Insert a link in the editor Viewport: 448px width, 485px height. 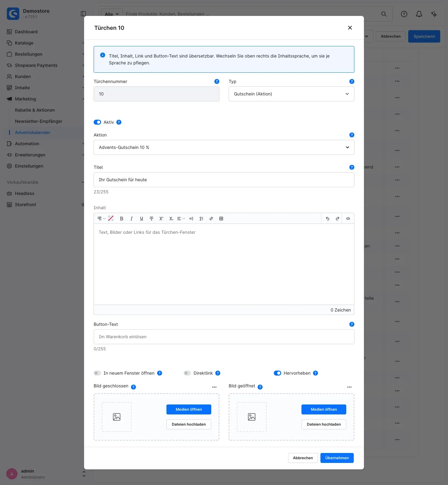[x=211, y=219]
